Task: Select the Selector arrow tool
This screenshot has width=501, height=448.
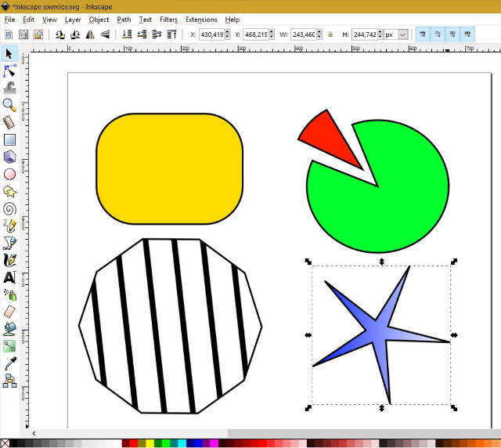Action: coord(9,53)
